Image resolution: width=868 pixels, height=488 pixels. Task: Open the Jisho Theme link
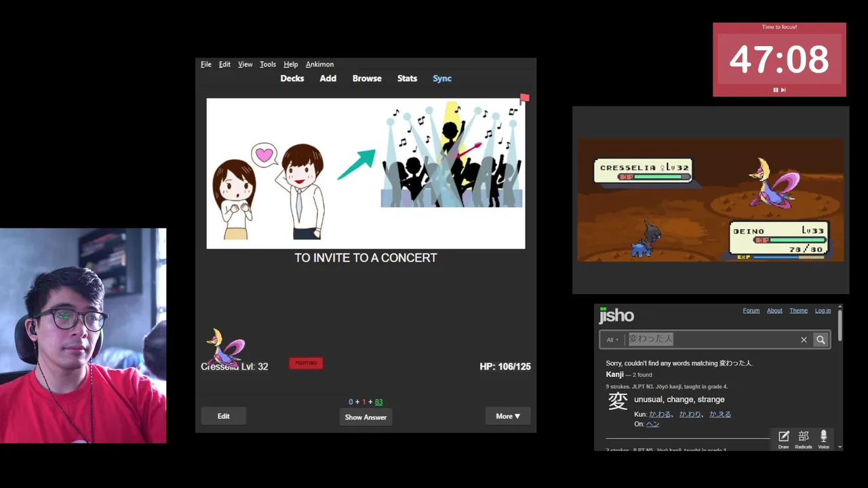[x=798, y=310]
